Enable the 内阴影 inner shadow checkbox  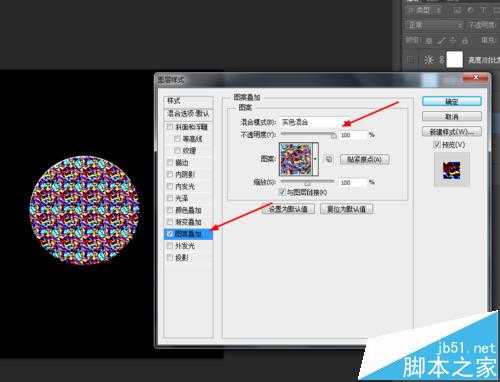pyautogui.click(x=170, y=174)
